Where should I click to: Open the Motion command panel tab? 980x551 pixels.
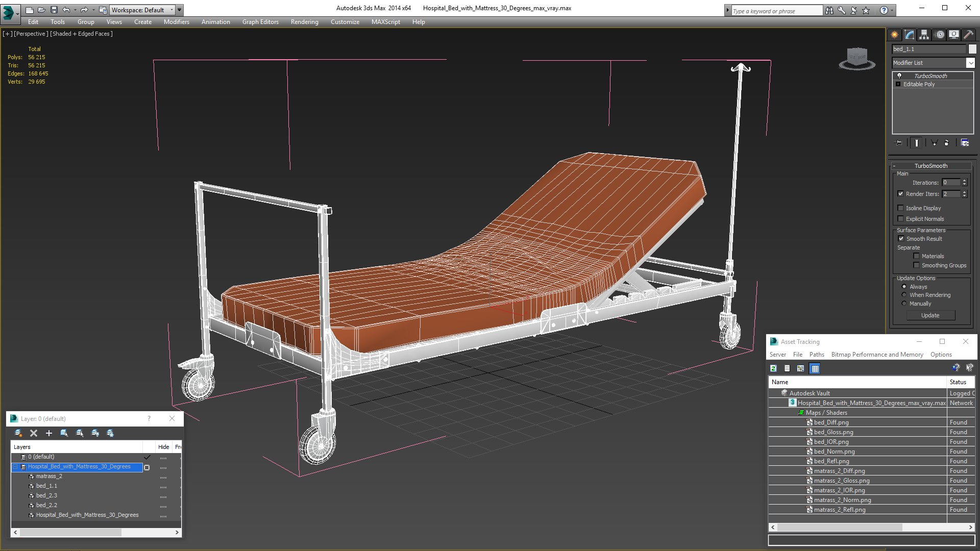[940, 35]
